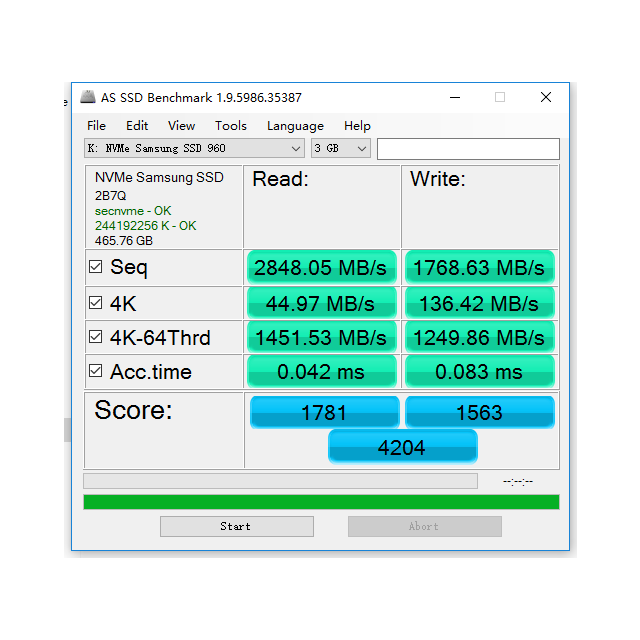Open the Language menu
The image size is (640, 640).
pyautogui.click(x=295, y=126)
